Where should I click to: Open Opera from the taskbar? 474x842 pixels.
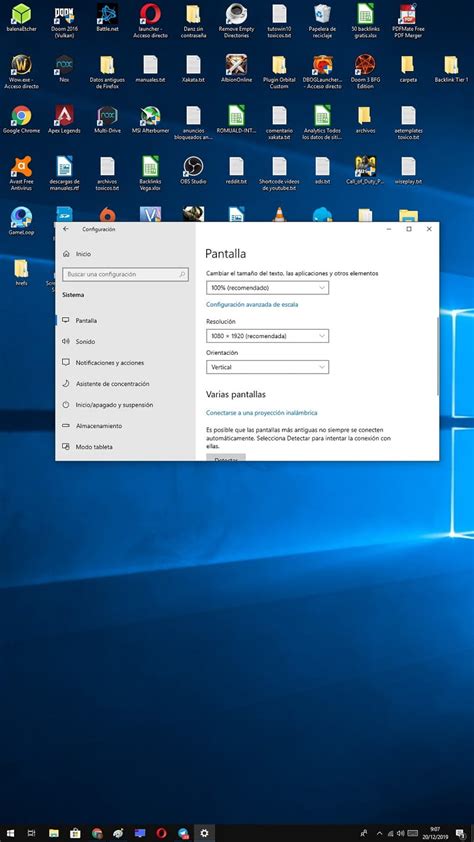pyautogui.click(x=161, y=833)
